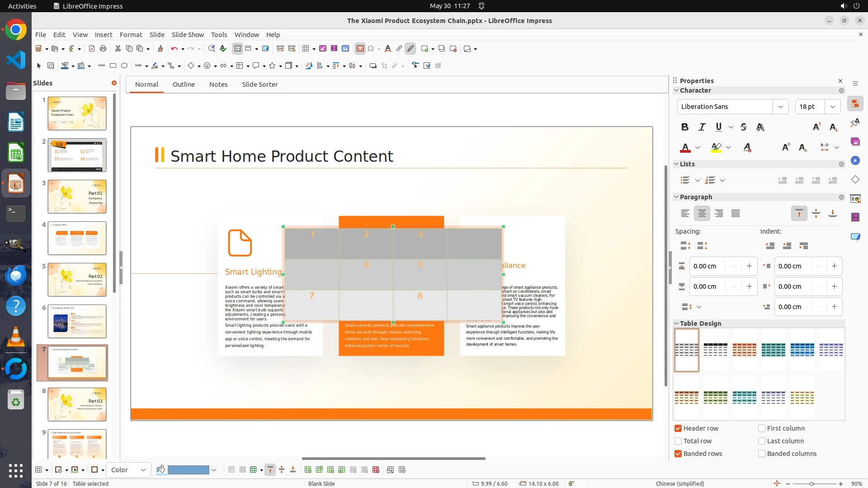Enable the Banded columns checkbox
Screen dimensions: 868x488
coord(762,454)
